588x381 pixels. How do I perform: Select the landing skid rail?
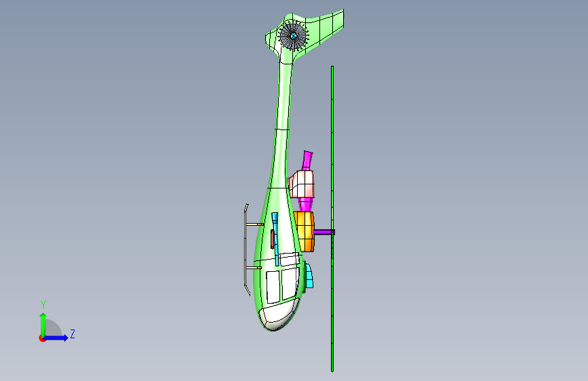tap(246, 249)
